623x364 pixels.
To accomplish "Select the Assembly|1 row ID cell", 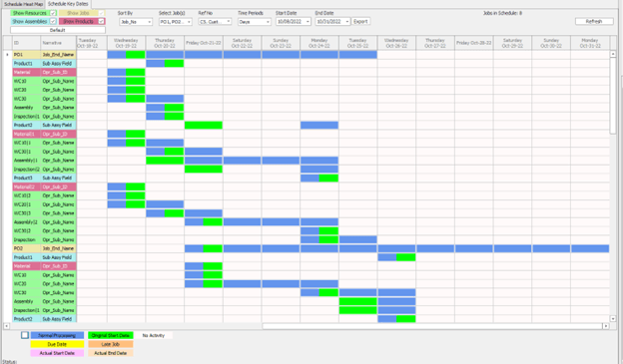I will 26,161.
